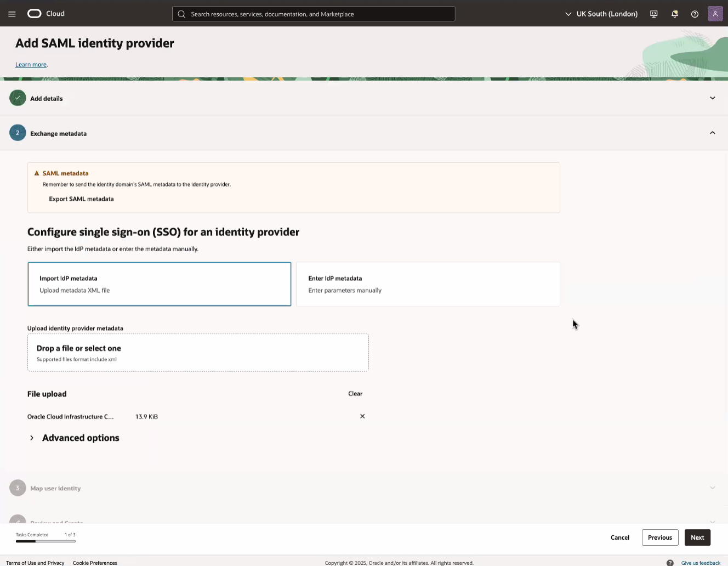Open the user profile avatar menu
The image size is (728, 566).
[715, 14]
